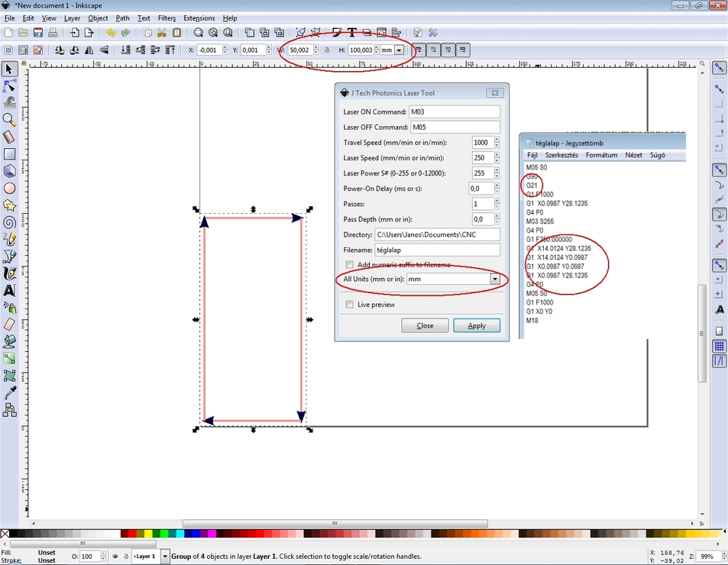Image resolution: width=728 pixels, height=565 pixels.
Task: Select the Zoom tool in toolbox
Action: tap(9, 120)
